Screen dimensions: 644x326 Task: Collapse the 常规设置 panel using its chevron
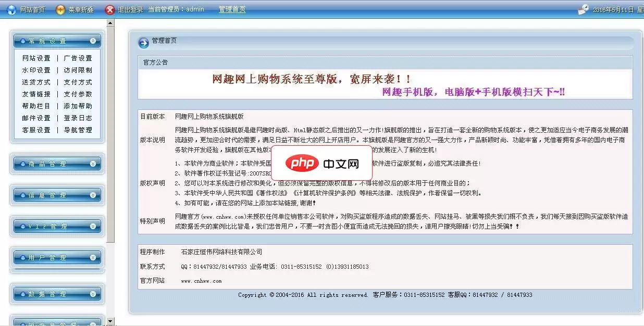94,40
